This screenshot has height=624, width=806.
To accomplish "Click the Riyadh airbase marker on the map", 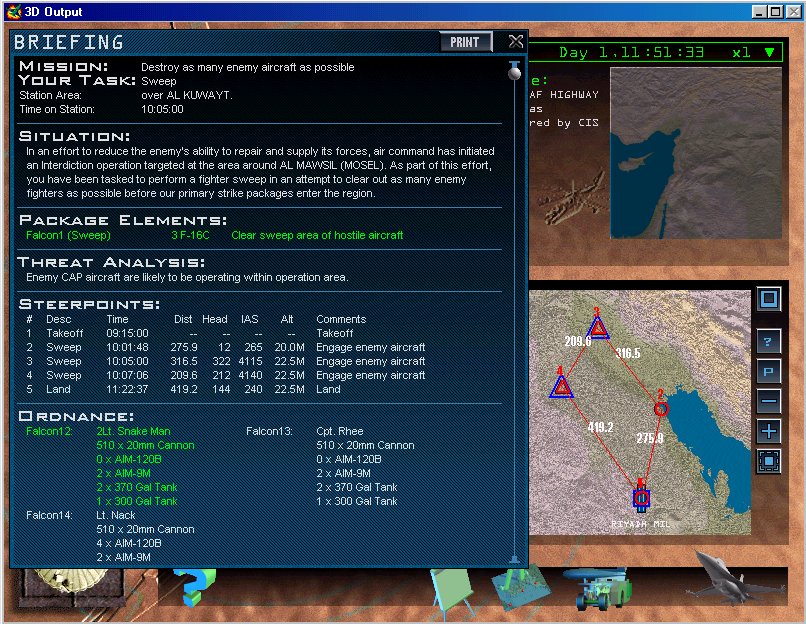I will point(641,498).
